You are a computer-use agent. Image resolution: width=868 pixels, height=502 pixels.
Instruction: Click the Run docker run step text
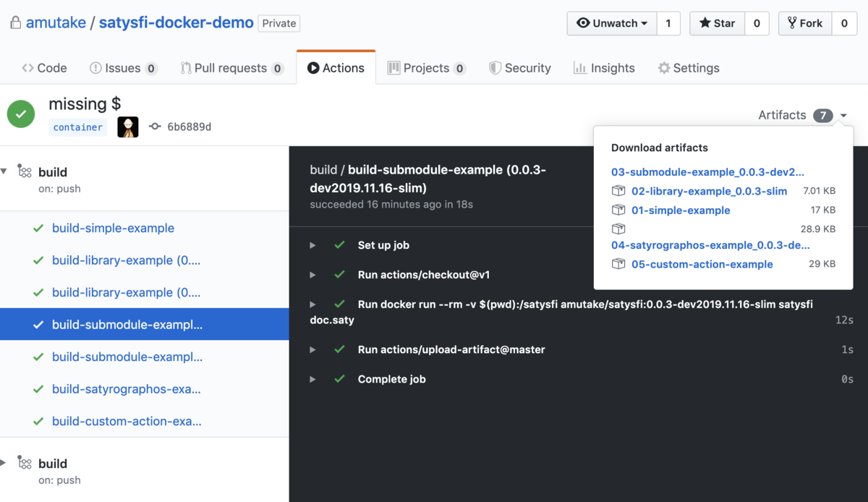561,312
